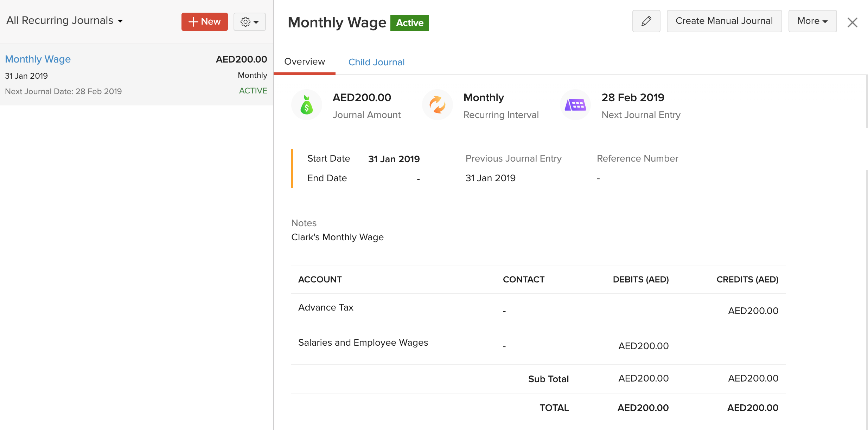This screenshot has height=430, width=868.
Task: Open the More dropdown menu
Action: pyautogui.click(x=812, y=21)
